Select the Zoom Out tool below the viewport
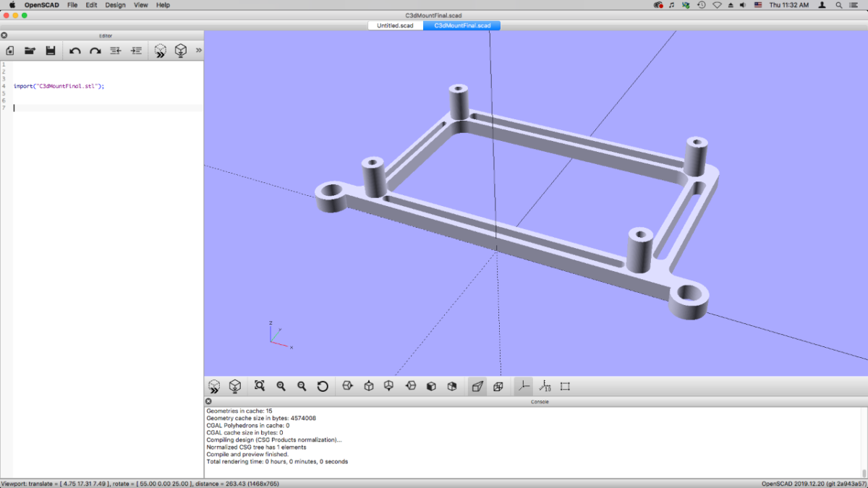 [x=302, y=386]
